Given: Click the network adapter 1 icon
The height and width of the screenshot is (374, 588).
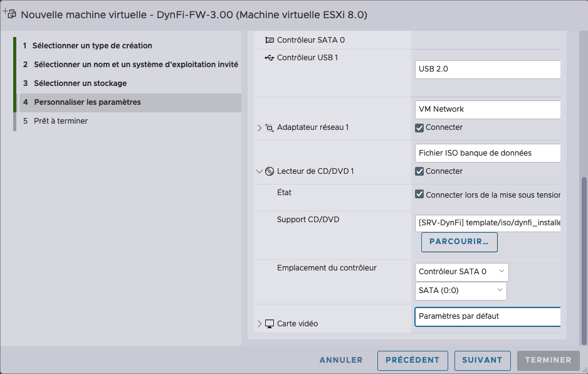Looking at the screenshot, I should (270, 127).
